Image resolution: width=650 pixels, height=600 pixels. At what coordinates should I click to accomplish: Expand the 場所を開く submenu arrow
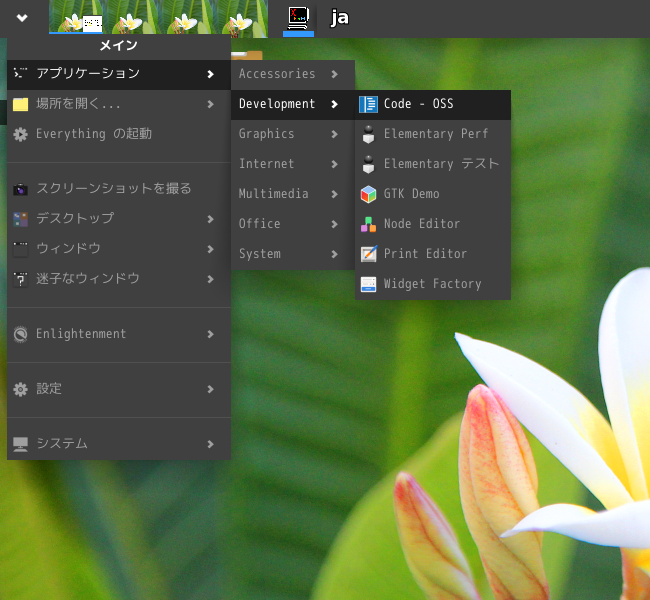pyautogui.click(x=211, y=104)
